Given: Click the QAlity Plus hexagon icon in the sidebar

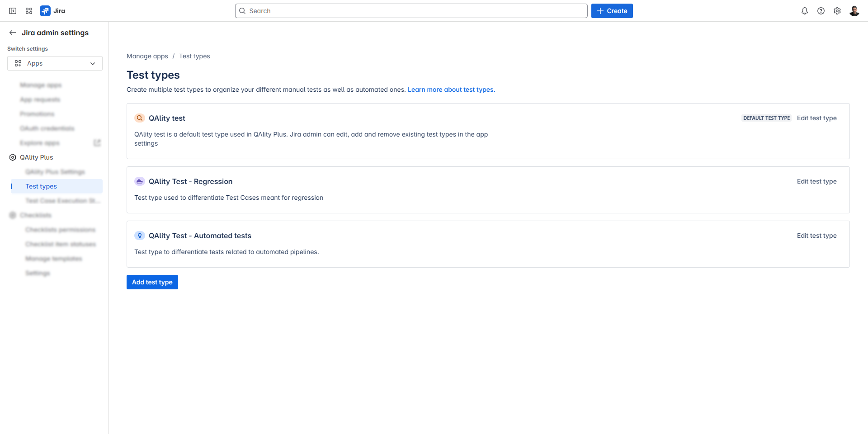Looking at the screenshot, I should click(x=13, y=157).
